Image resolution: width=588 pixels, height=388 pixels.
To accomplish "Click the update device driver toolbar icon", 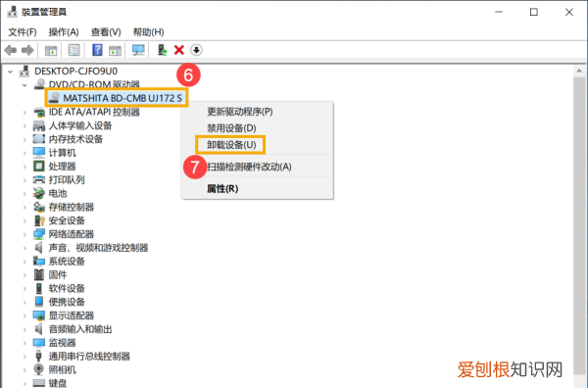I will pyautogui.click(x=162, y=50).
